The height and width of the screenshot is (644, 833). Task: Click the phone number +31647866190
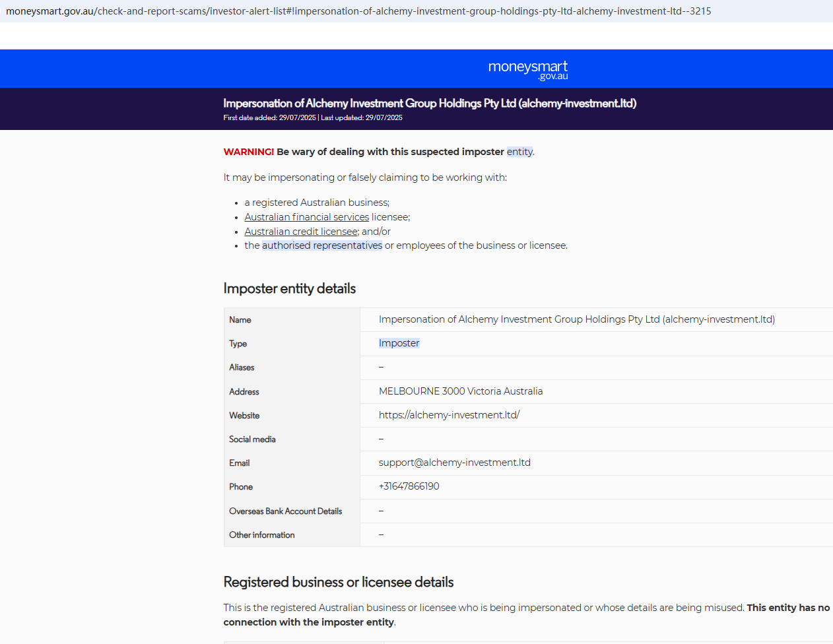[x=409, y=486]
